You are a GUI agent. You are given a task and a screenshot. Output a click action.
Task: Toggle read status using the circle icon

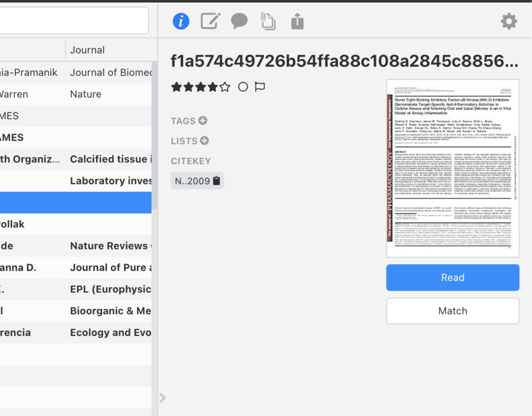pos(243,87)
